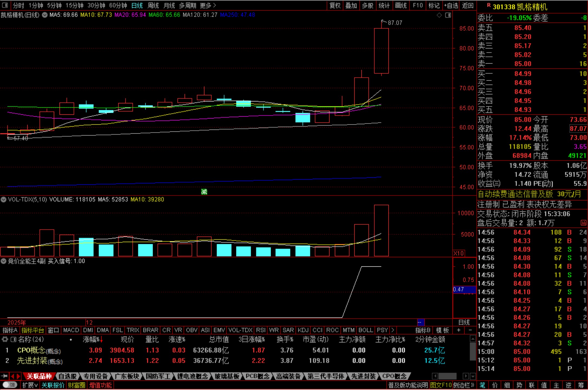The height and width of the screenshot is (390, 588).
Task: Click the red chart icon beside 盘后交易量
Action: tap(583, 223)
